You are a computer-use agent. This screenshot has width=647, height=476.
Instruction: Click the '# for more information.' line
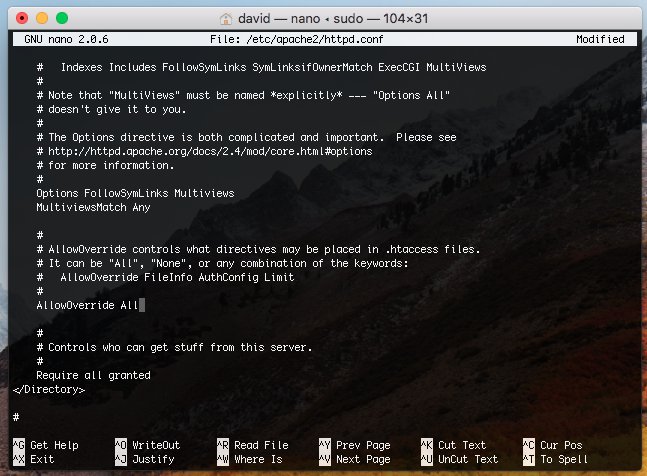click(x=105, y=165)
